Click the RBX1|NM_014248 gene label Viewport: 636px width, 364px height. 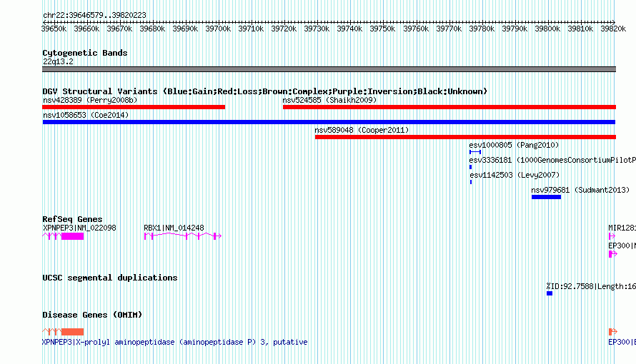(174, 228)
